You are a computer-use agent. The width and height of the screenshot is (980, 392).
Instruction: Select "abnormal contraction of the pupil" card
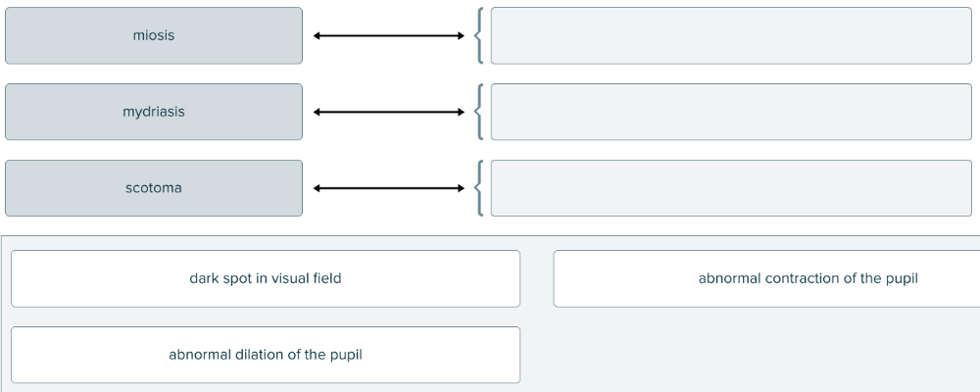click(x=766, y=278)
